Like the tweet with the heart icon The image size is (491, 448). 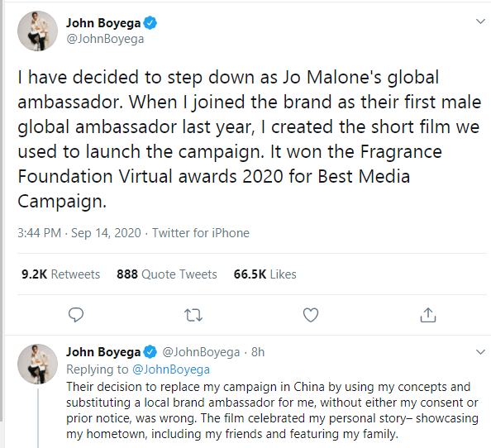[311, 315]
